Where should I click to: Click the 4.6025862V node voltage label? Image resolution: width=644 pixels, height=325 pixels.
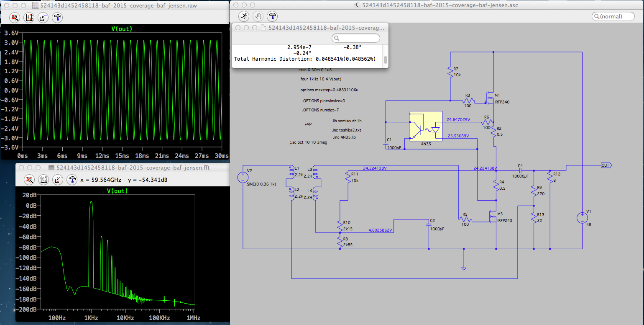click(381, 230)
